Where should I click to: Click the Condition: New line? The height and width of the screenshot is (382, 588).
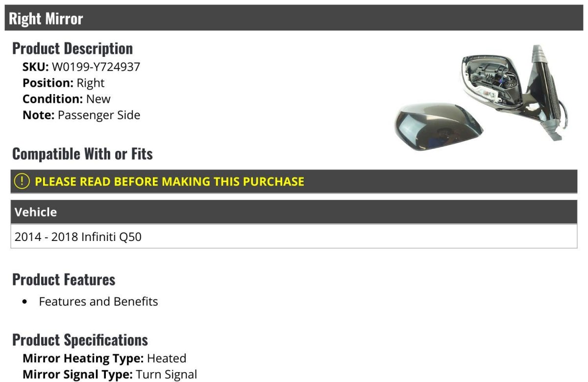(x=67, y=99)
